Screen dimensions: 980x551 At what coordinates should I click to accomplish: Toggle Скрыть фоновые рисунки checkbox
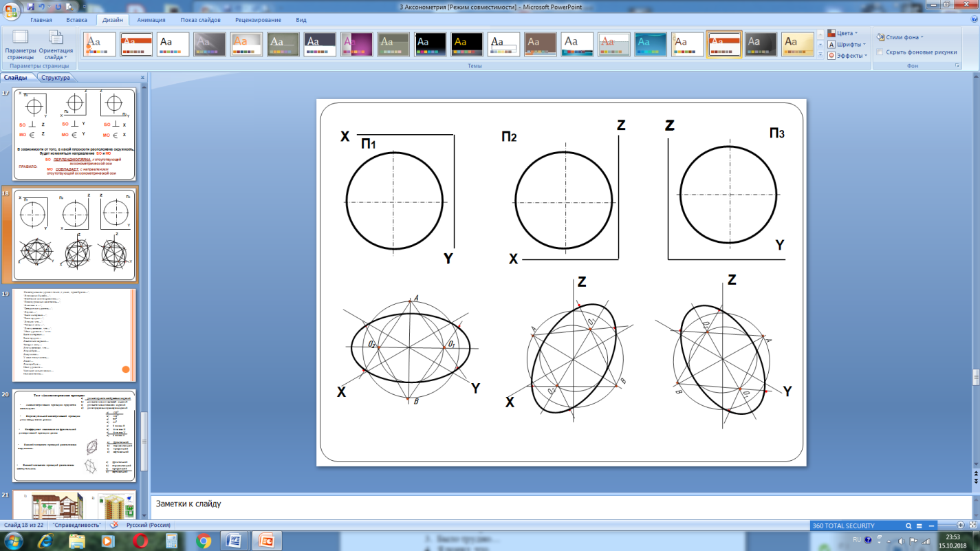(880, 52)
